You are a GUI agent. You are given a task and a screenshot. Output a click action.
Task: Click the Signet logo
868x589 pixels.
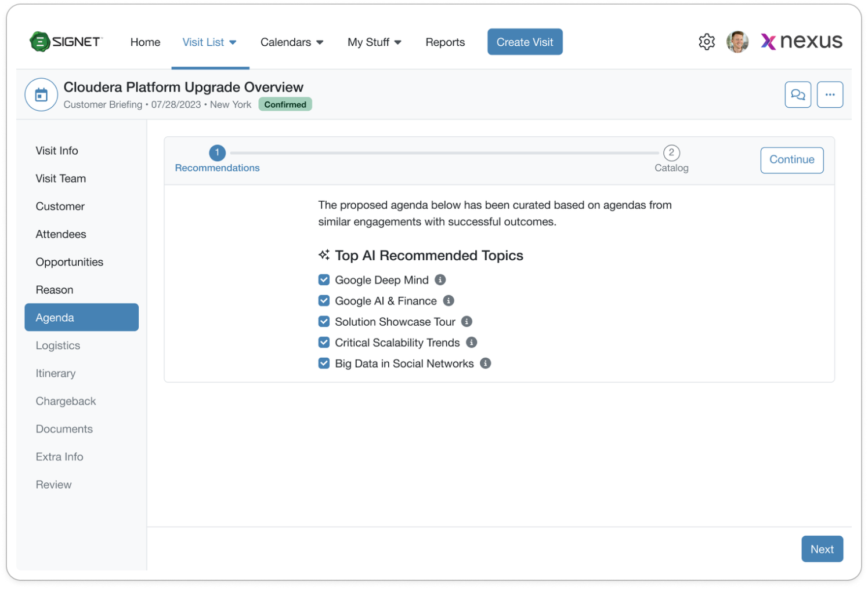66,42
